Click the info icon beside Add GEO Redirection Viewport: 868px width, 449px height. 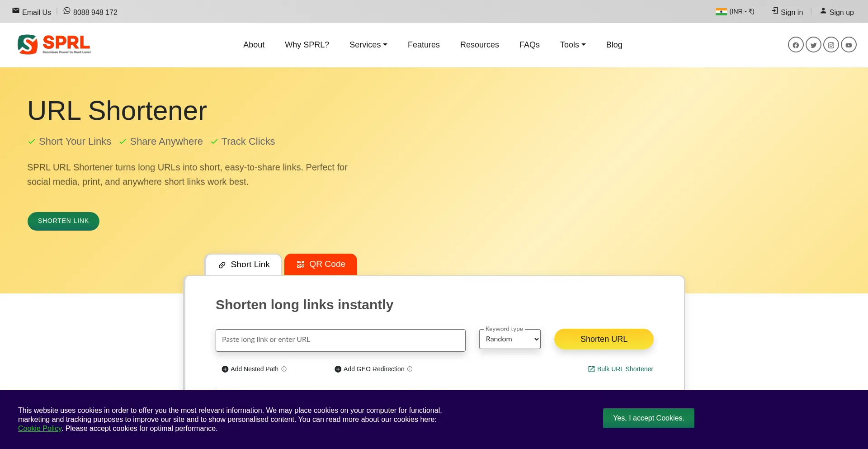[410, 369]
